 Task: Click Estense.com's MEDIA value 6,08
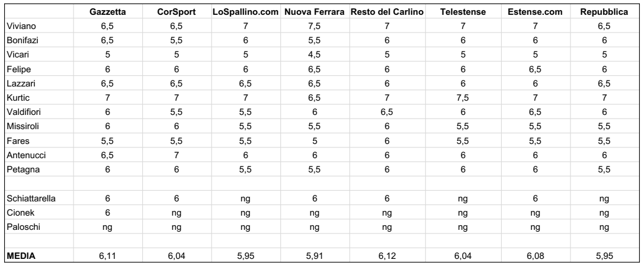(x=535, y=256)
